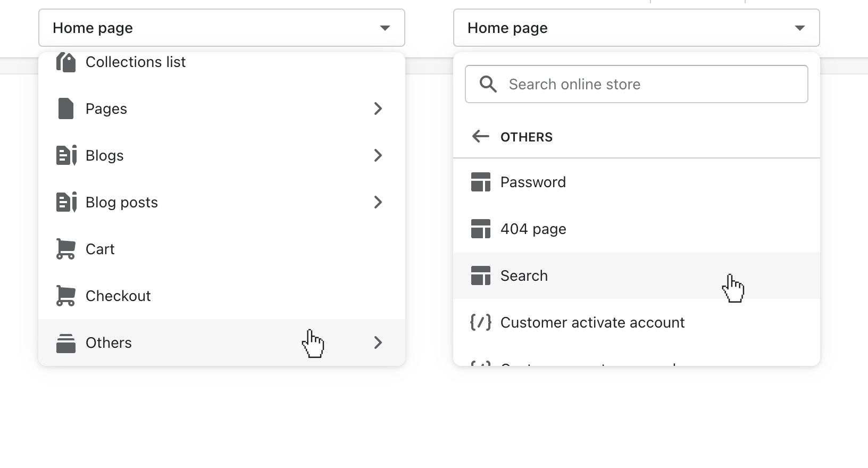Click the Cart shopping cart icon
Viewport: 868px width, 468px height.
(66, 249)
